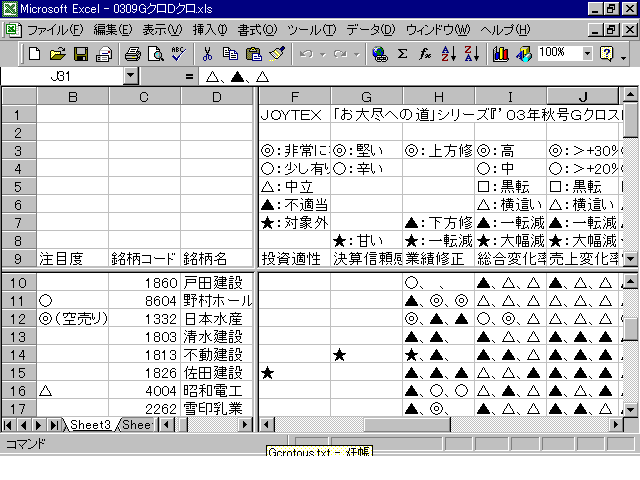Open the 挿入(I) menu

click(210, 30)
